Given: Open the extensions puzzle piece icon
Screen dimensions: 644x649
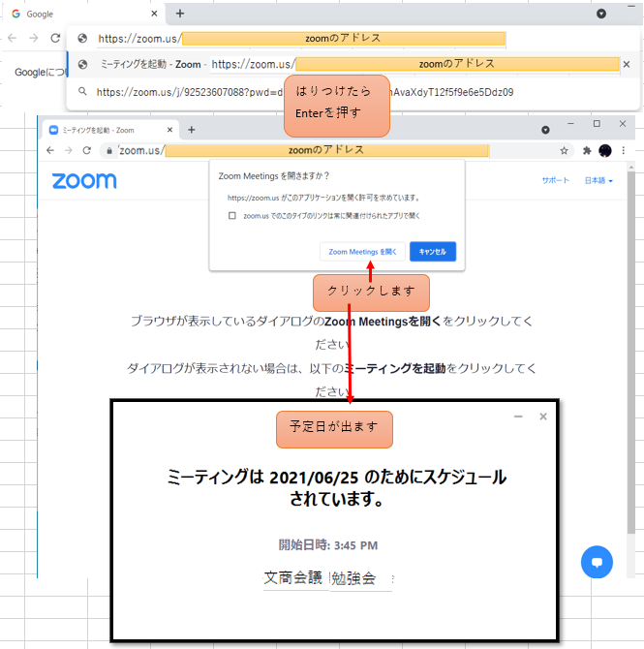Looking at the screenshot, I should (587, 151).
